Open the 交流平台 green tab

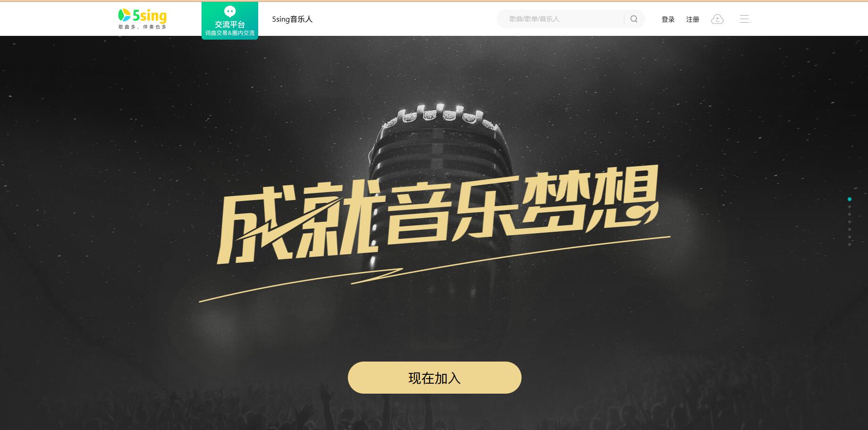point(230,21)
